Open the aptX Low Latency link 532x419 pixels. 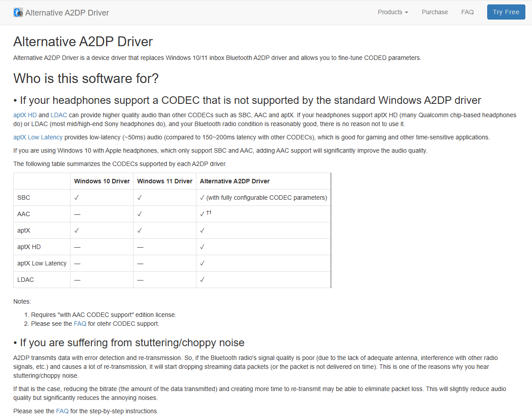pyautogui.click(x=38, y=137)
